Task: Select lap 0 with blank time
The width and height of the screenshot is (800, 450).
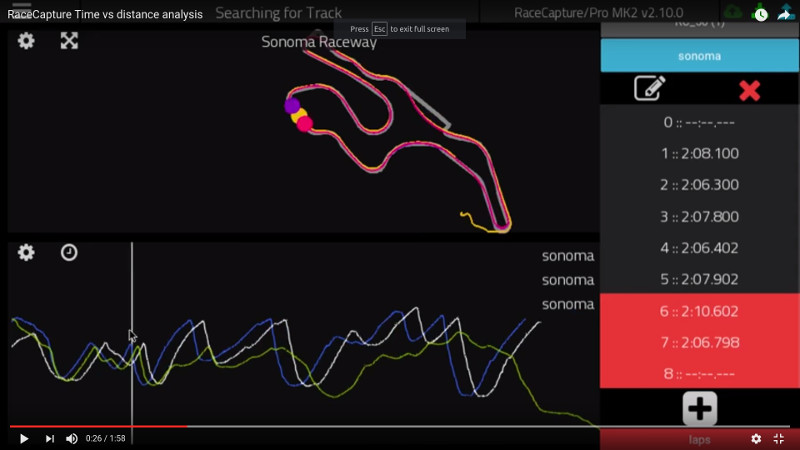Action: pos(699,122)
